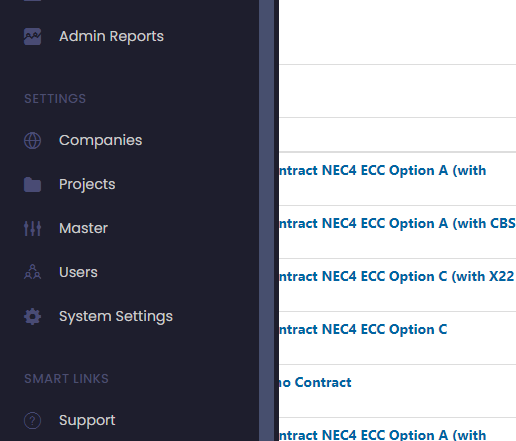Open the Companies settings page
This screenshot has height=441, width=516.
pyautogui.click(x=100, y=140)
